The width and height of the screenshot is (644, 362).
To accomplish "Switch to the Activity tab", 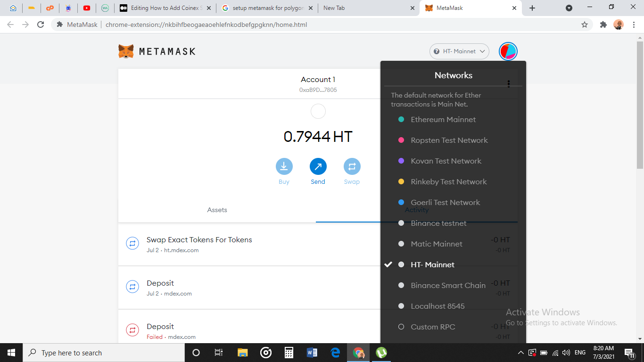I will click(417, 210).
